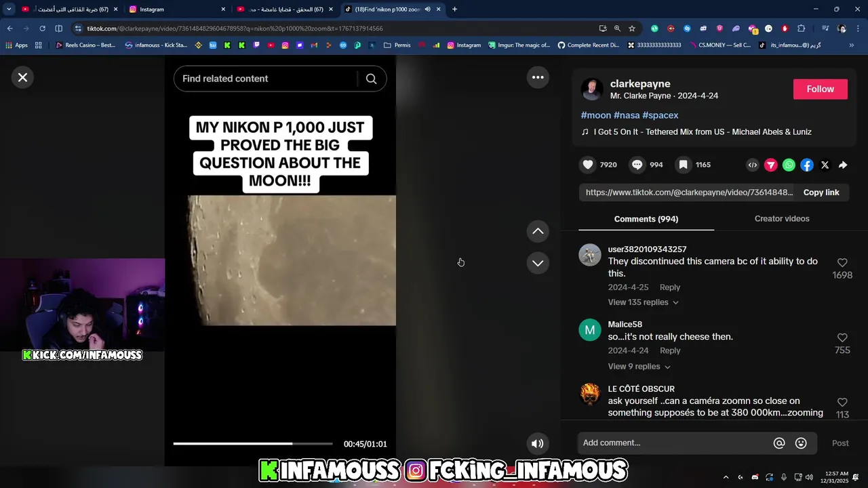This screenshot has height=488, width=868.
Task: Like the video with heart icon
Action: click(x=588, y=165)
